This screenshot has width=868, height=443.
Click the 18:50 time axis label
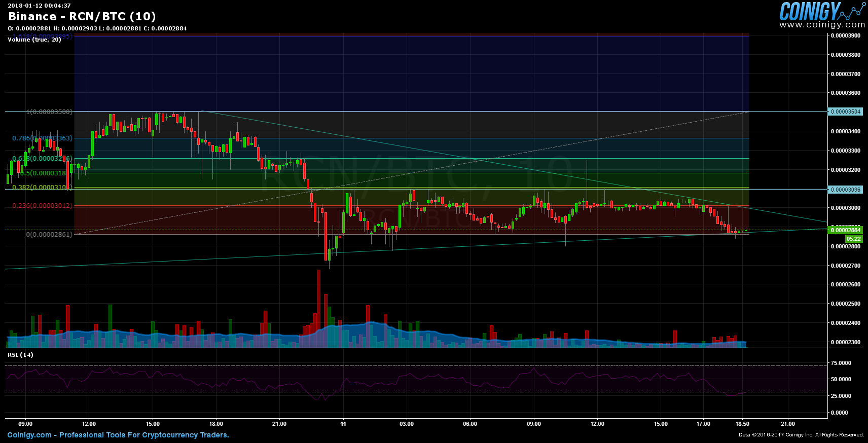click(742, 424)
